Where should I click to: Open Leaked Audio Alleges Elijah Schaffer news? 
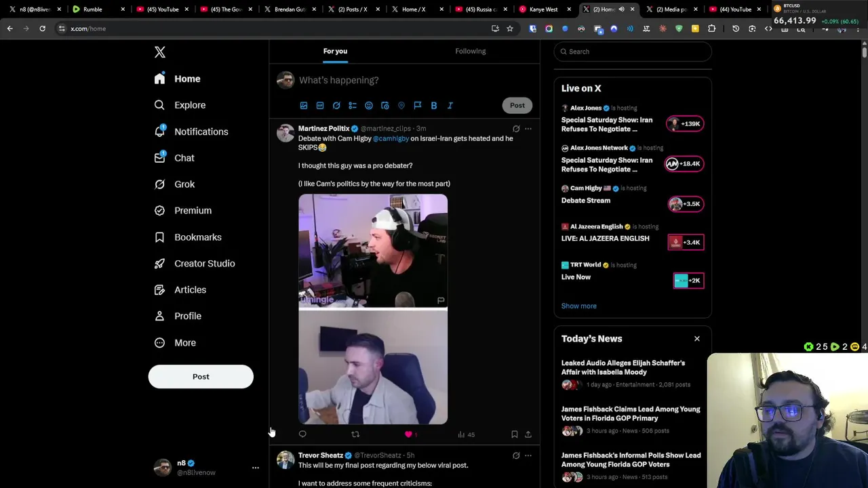coord(623,367)
